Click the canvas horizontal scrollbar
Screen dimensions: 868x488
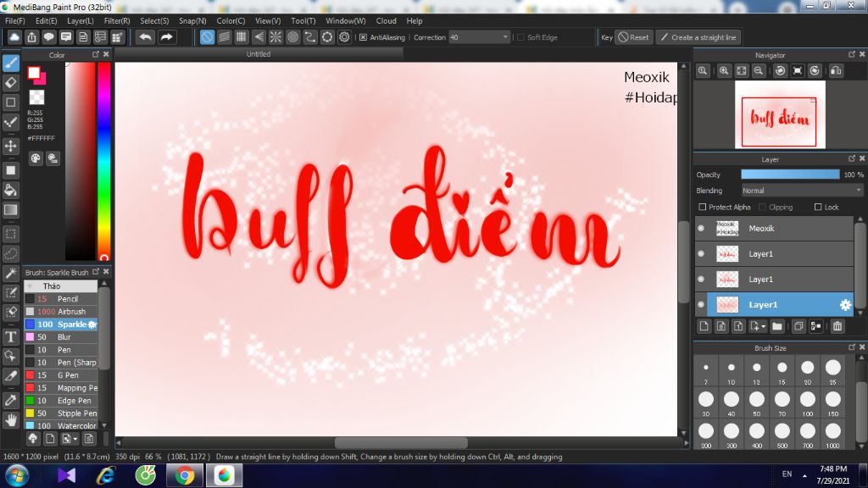coord(401,443)
